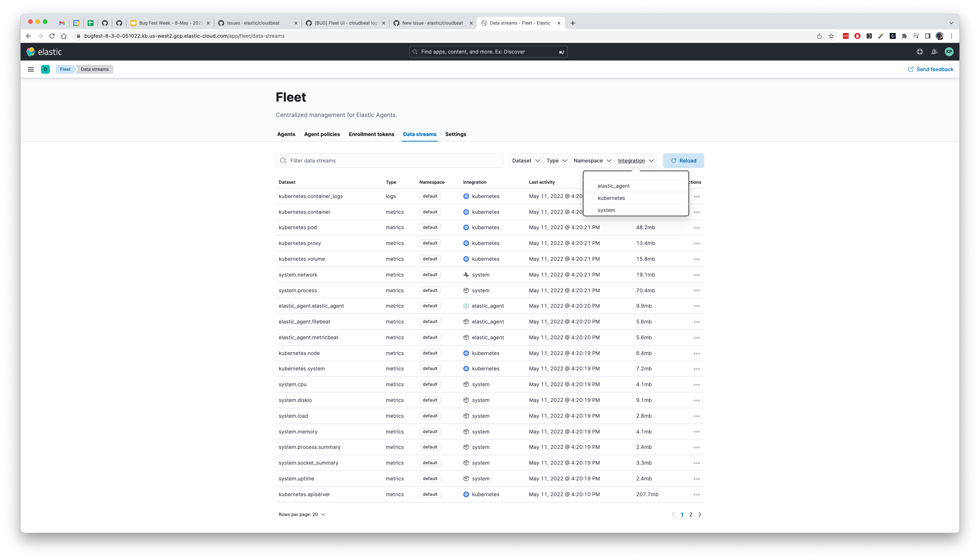Screen dimensions: 980x560
Task: Click the Fleet breadcrumb
Action: click(x=65, y=69)
